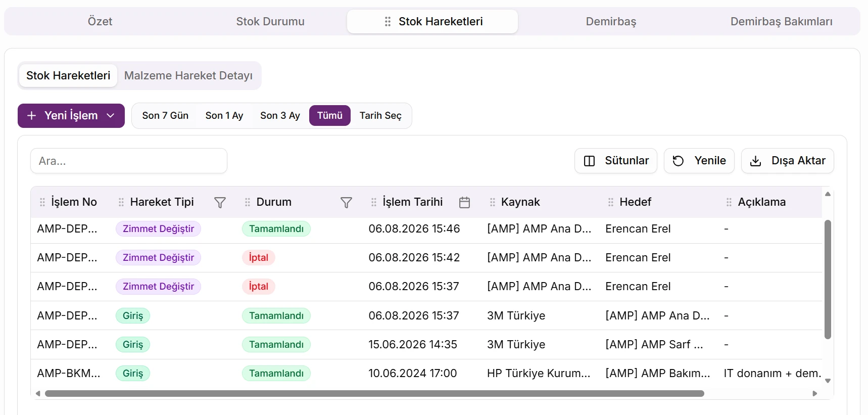Screen dimensions: 868x415
Task: Click Tamamlandı status in the 10.06.2024 row
Action: [x=276, y=374]
